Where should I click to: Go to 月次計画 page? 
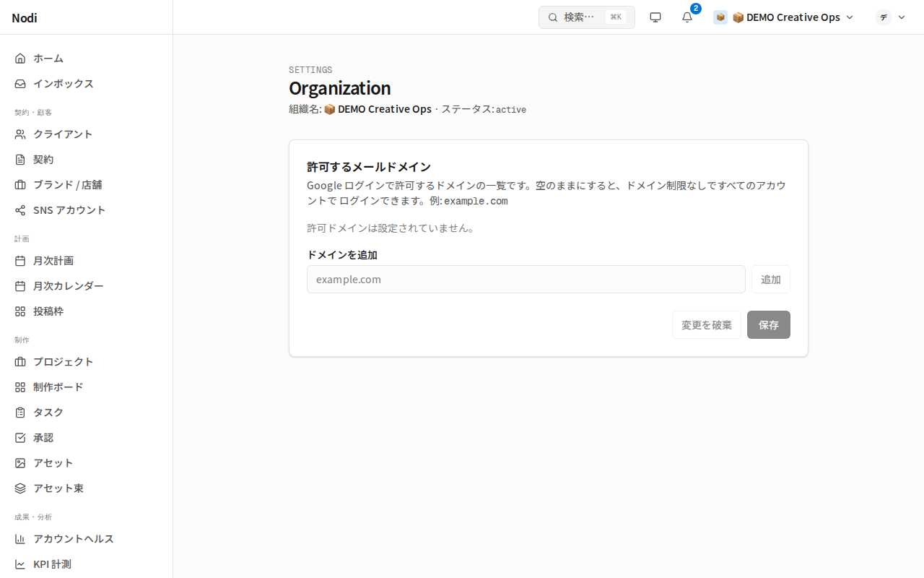(87, 261)
